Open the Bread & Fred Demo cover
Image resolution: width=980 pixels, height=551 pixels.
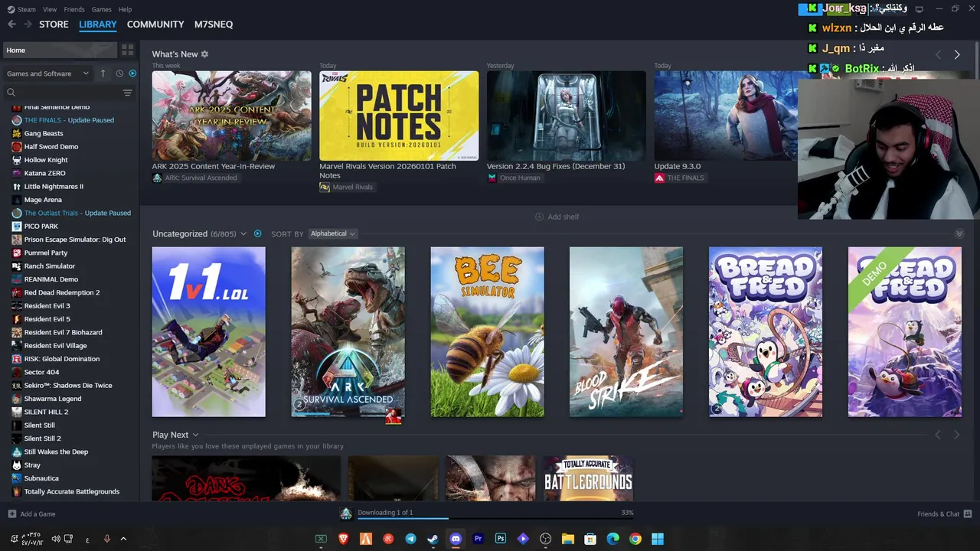tap(905, 332)
